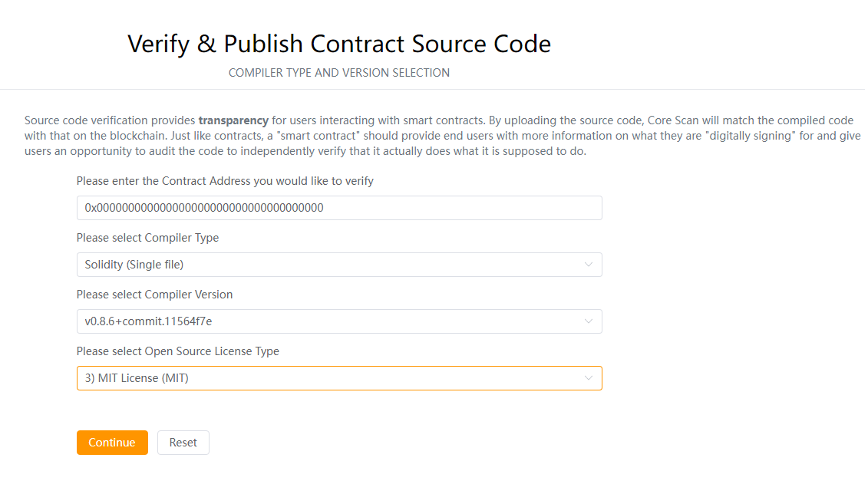This screenshot has width=868, height=494.
Task: Click the chevron arrow in Compiler Version box
Action: (x=589, y=321)
